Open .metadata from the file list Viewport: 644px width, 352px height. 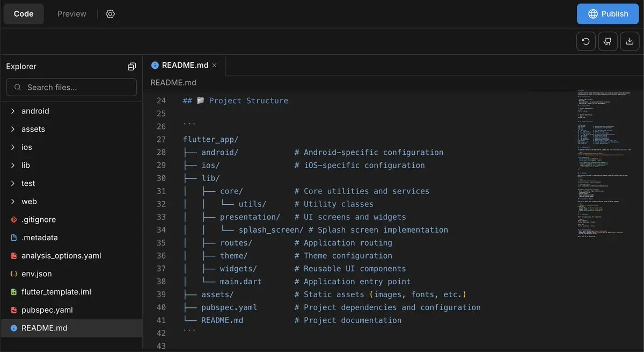(x=71, y=238)
